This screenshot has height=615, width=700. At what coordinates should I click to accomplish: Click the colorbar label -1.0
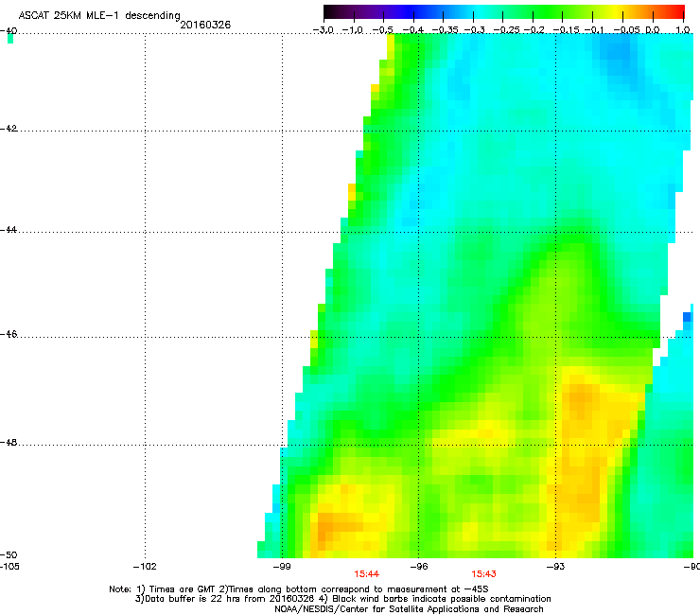point(353,30)
